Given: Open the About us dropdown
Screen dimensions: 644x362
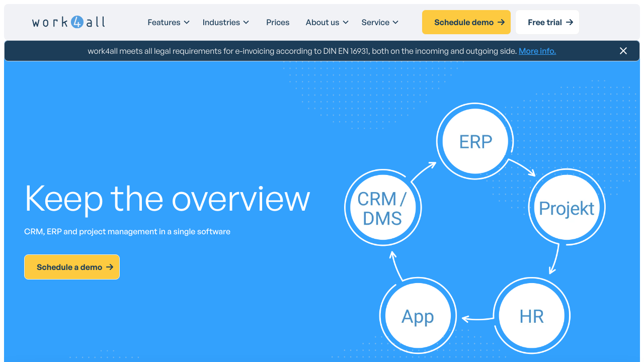Looking at the screenshot, I should click(x=327, y=22).
